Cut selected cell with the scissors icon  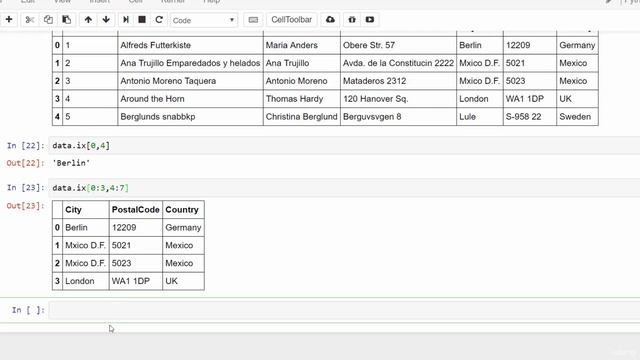(x=29, y=20)
